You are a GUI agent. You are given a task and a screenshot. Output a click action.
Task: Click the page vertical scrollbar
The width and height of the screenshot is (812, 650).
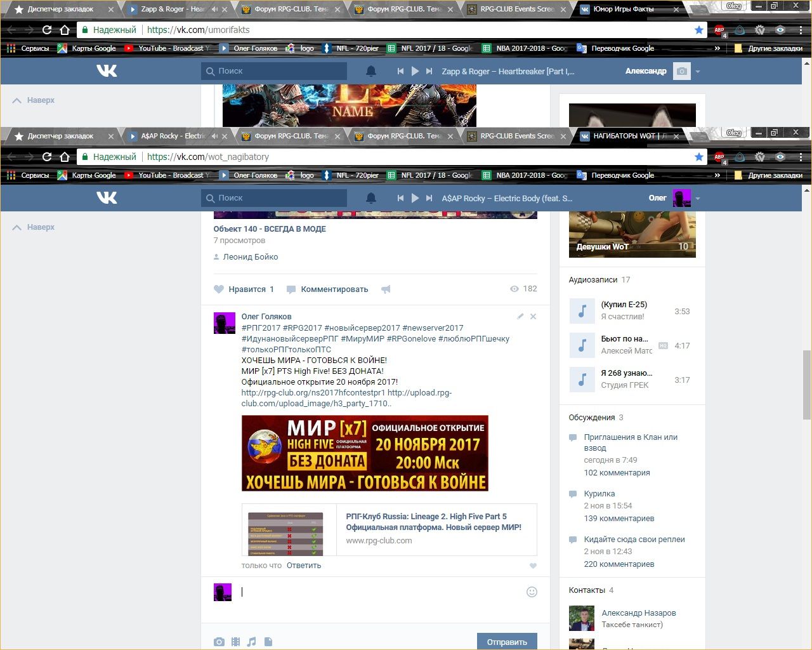(806, 384)
